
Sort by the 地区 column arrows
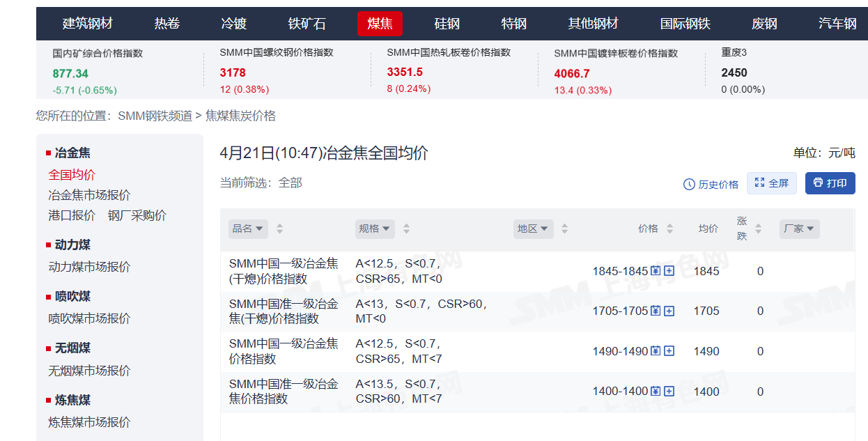[x=565, y=229]
